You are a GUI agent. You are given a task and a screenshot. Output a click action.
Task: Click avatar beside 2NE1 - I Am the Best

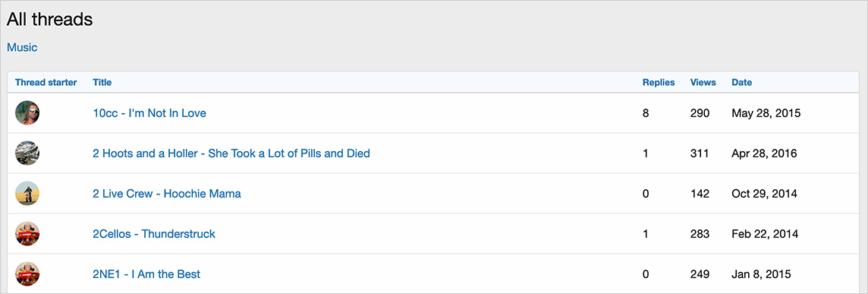tap(27, 274)
